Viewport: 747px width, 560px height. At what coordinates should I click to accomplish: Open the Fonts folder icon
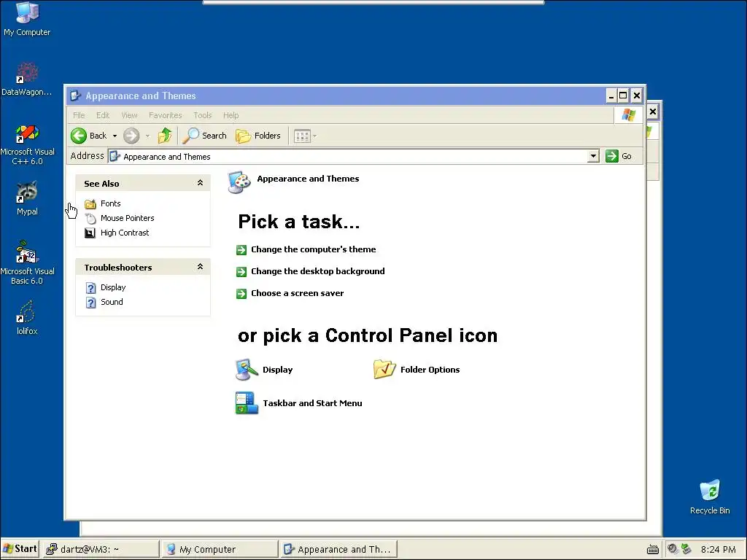(x=90, y=204)
